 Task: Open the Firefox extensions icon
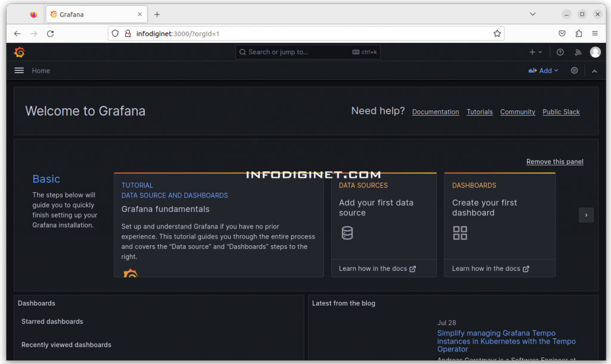[579, 33]
